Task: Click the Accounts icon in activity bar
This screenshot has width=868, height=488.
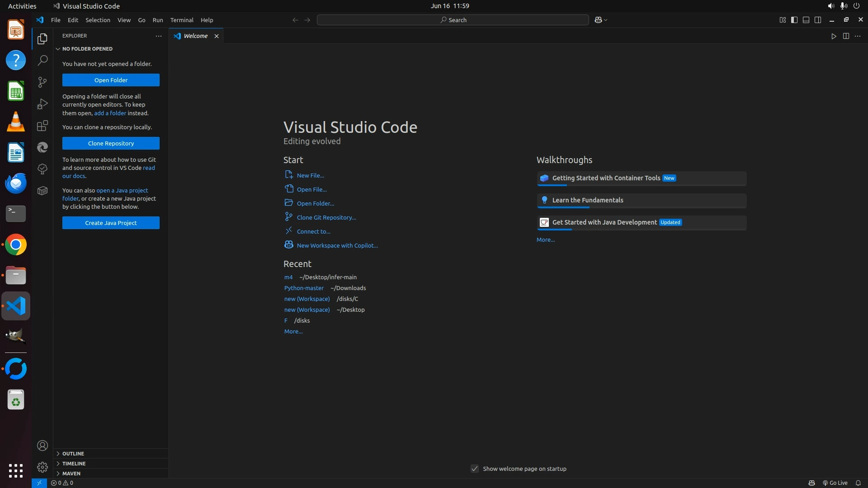Action: [x=42, y=446]
